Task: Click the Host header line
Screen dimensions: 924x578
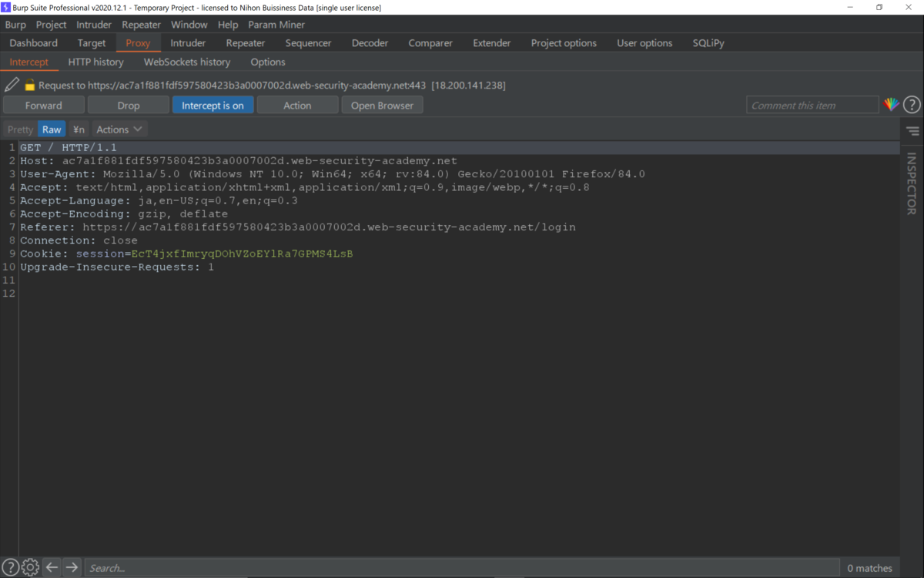Action: (239, 160)
